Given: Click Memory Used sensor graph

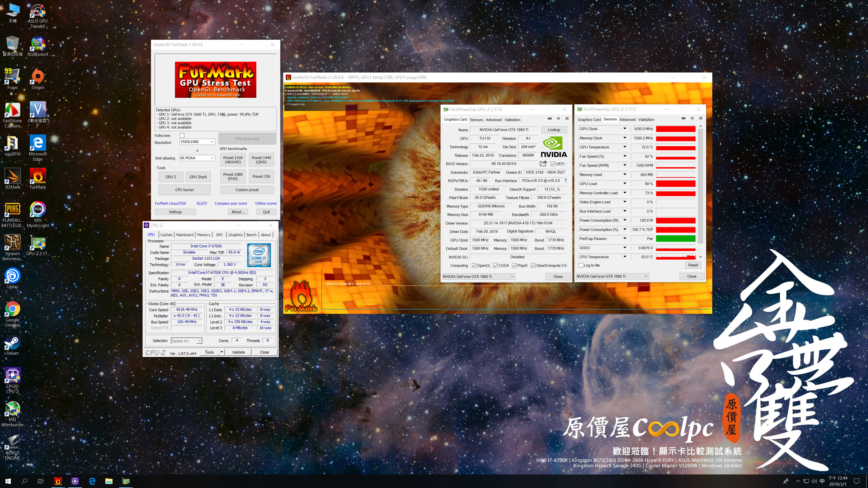Looking at the screenshot, I should tap(676, 175).
